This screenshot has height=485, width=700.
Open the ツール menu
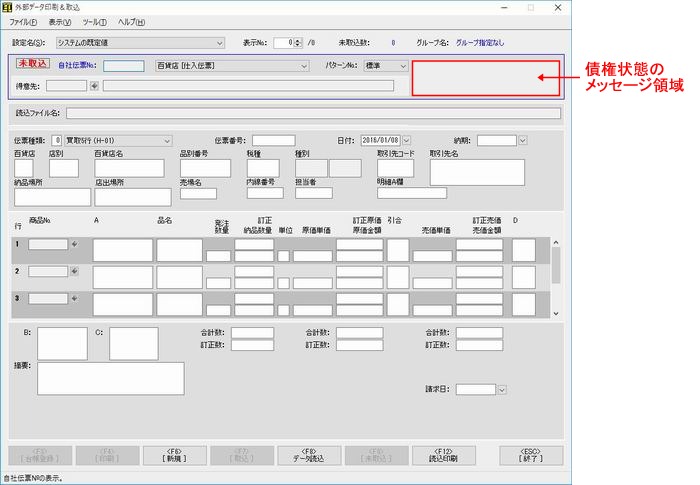[x=95, y=22]
